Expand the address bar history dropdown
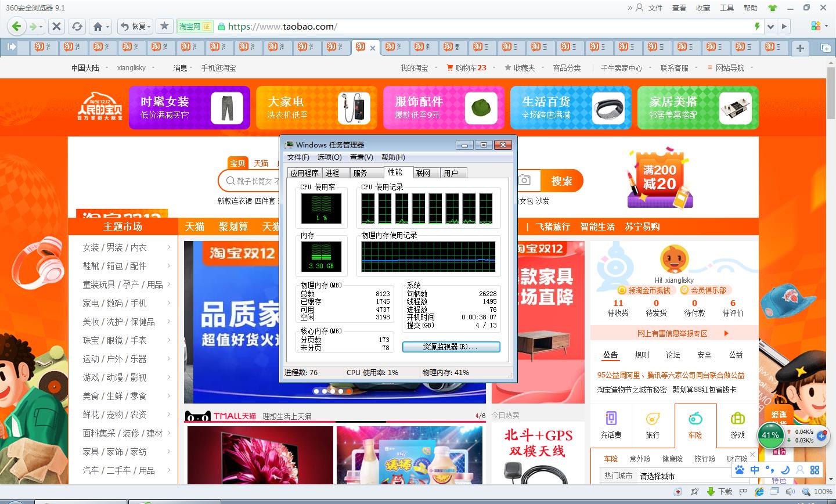The height and width of the screenshot is (504, 836). pyautogui.click(x=770, y=26)
